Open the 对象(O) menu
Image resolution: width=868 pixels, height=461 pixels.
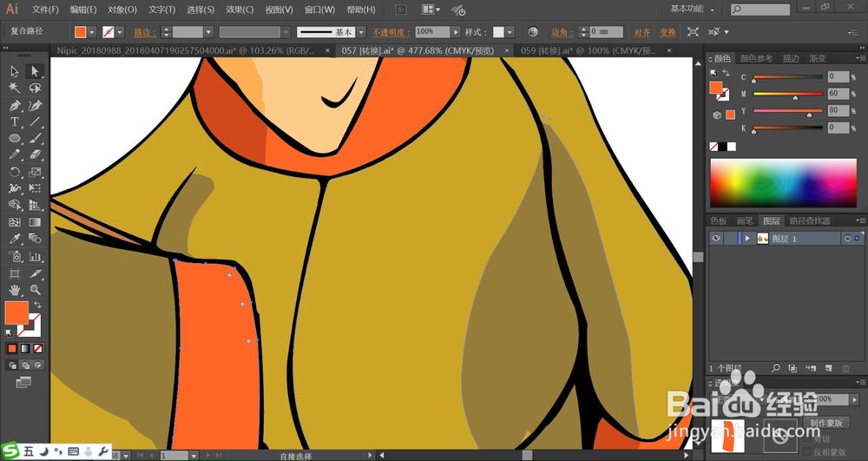122,10
